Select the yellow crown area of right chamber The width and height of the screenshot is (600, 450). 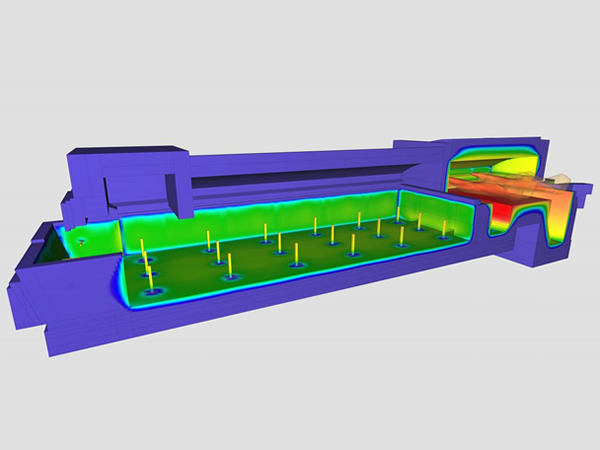pyautogui.click(x=515, y=165)
